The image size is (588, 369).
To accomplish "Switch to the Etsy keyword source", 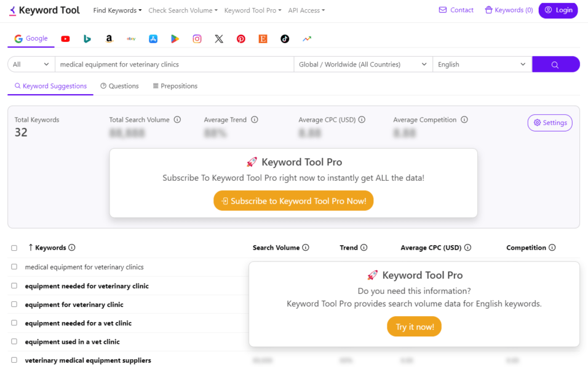I will (263, 38).
